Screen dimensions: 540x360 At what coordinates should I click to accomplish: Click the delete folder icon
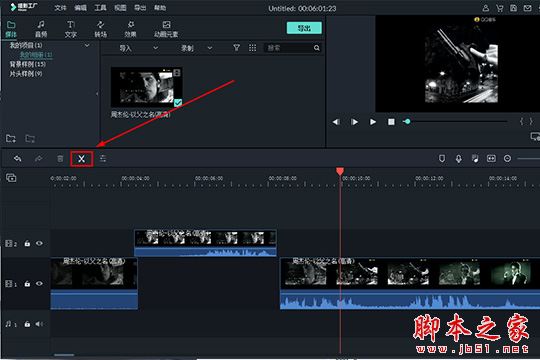click(x=30, y=138)
